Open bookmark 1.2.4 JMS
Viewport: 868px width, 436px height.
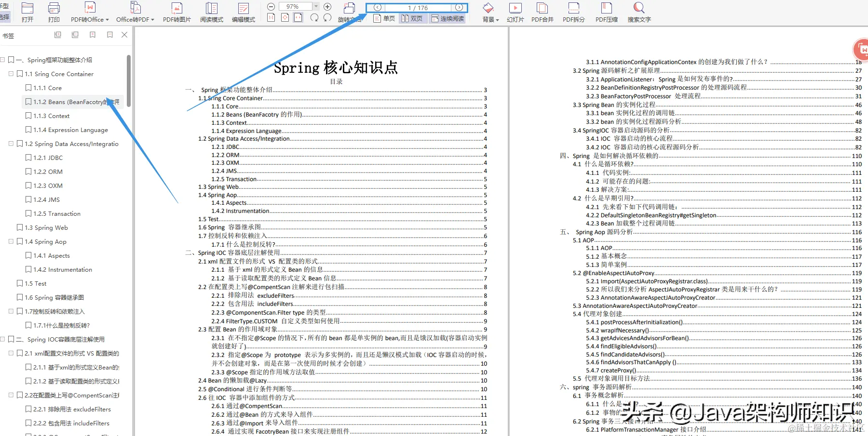point(47,199)
